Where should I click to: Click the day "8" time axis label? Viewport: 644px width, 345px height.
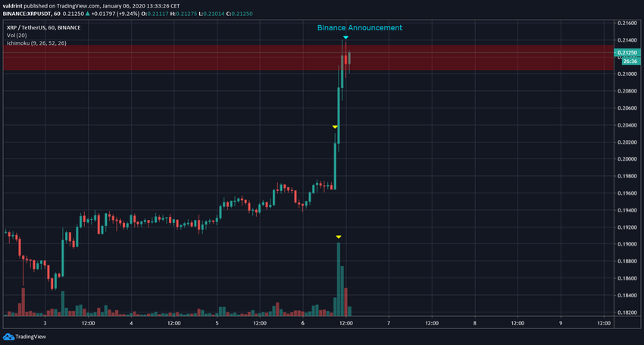(x=475, y=323)
